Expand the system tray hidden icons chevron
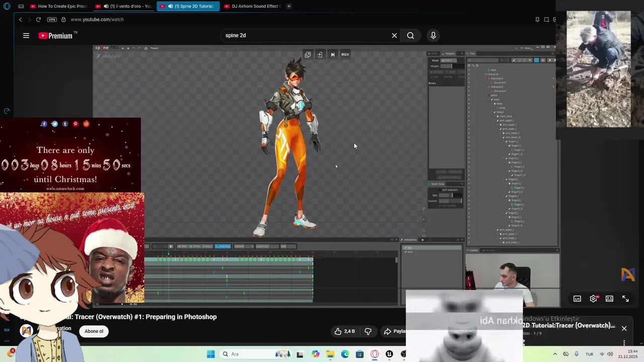Viewport: 644px width, 362px height. coord(555,354)
